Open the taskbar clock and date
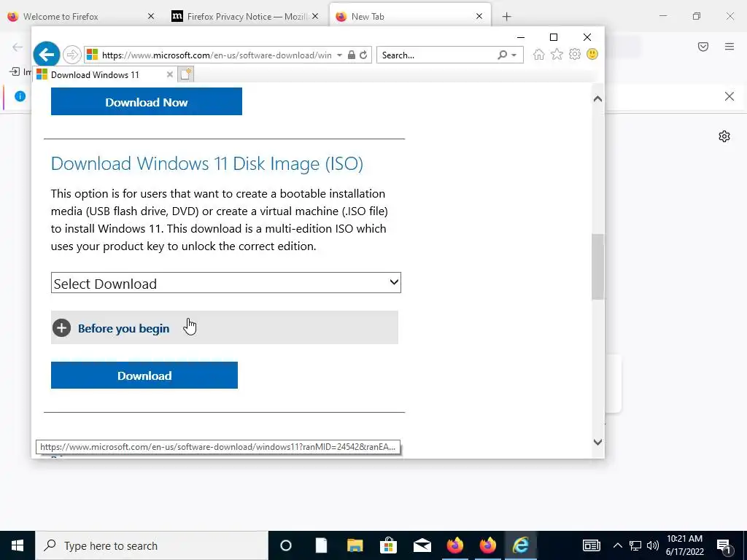 (684, 545)
